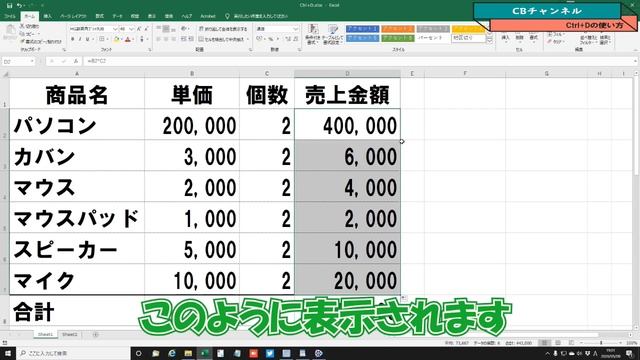Switch to Normal view in status bar
The image size is (640, 360).
coord(544,343)
